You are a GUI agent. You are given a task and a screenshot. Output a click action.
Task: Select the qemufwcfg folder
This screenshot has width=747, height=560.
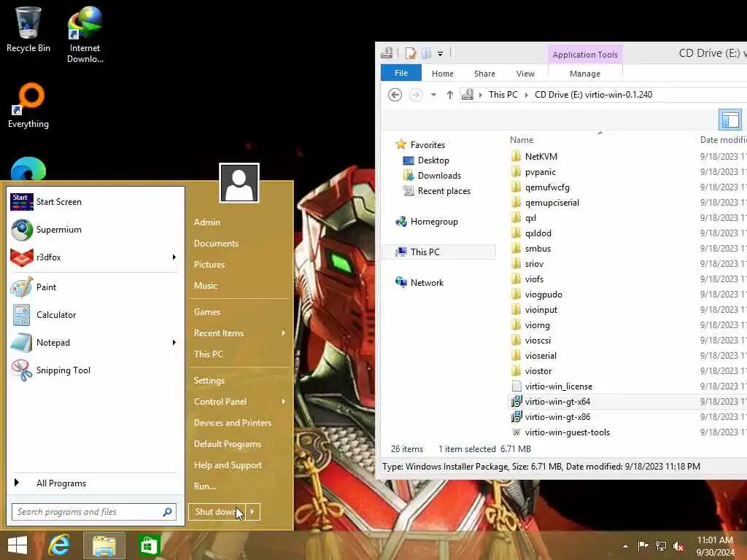tap(547, 187)
